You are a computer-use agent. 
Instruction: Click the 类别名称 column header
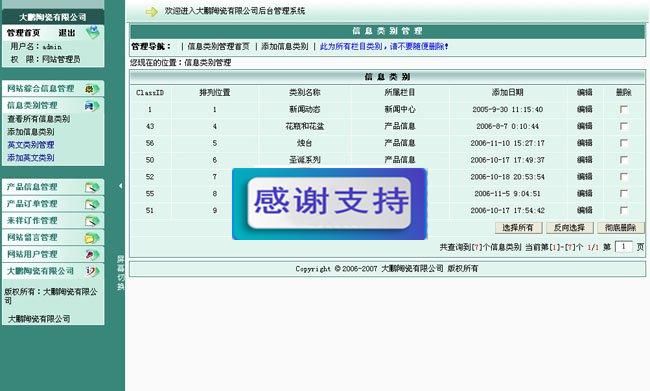[305, 92]
